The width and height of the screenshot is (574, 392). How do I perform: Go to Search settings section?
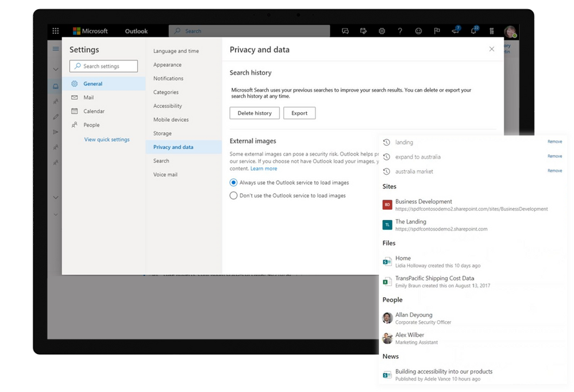161,161
